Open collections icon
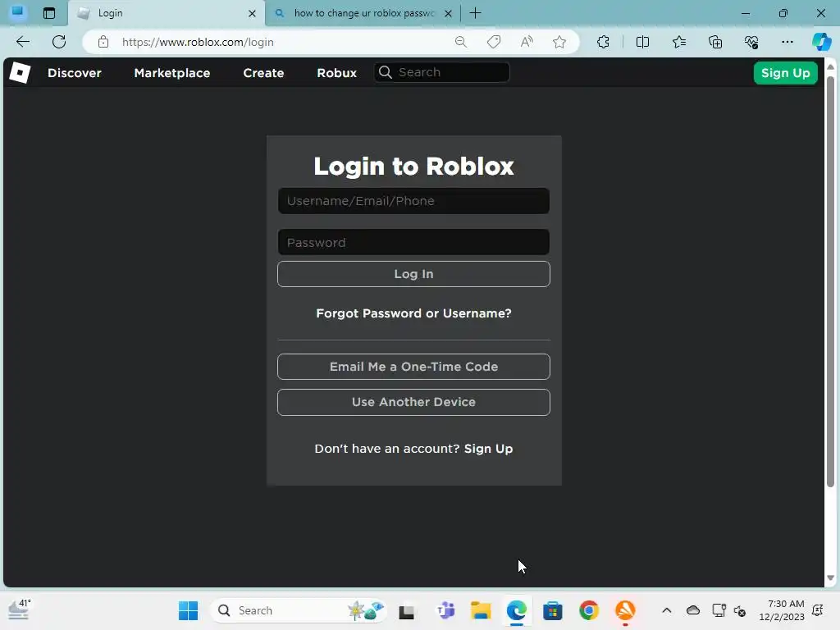The height and width of the screenshot is (630, 840). point(715,42)
